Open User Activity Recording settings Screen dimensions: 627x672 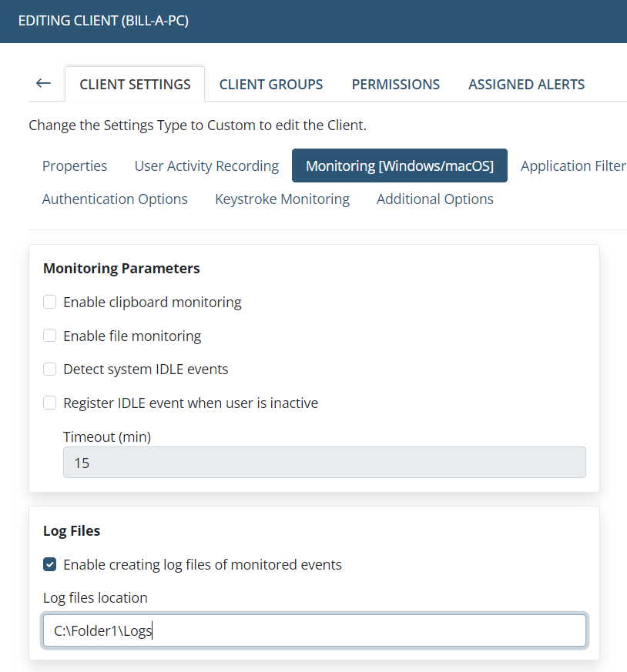click(x=206, y=165)
